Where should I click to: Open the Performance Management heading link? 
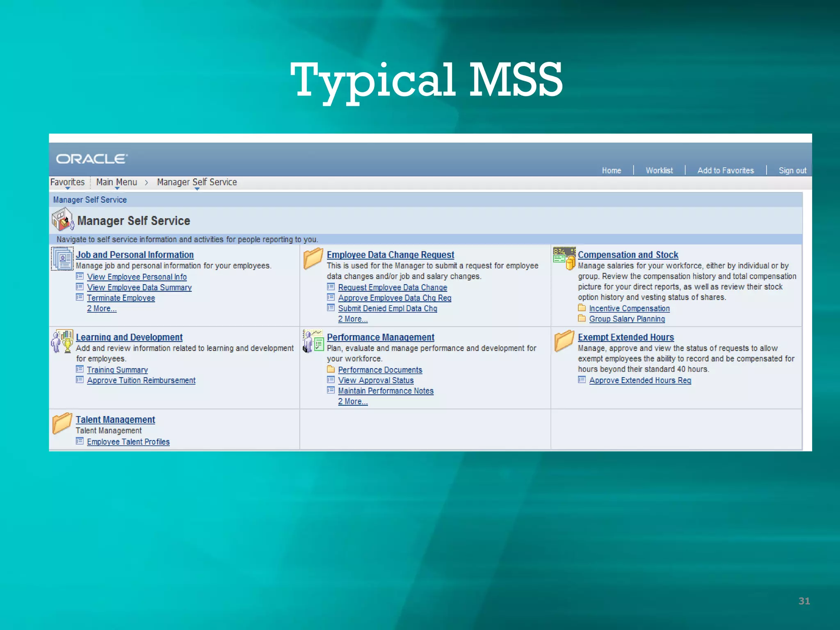click(x=381, y=337)
